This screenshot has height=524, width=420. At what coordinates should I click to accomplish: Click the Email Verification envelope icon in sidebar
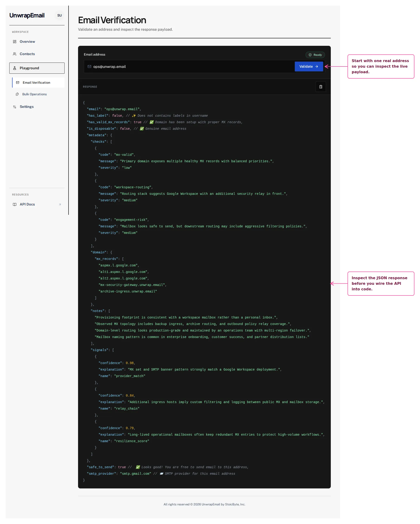tap(18, 83)
